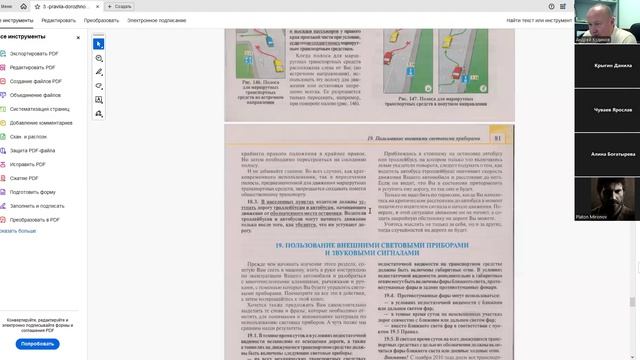Activate the text recognition select tool

coord(98,100)
